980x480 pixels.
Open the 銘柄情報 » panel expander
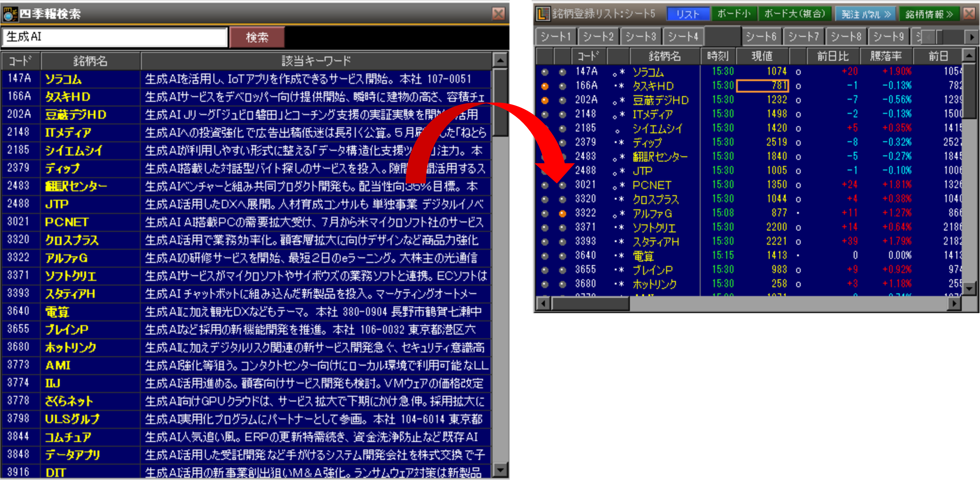pos(929,14)
